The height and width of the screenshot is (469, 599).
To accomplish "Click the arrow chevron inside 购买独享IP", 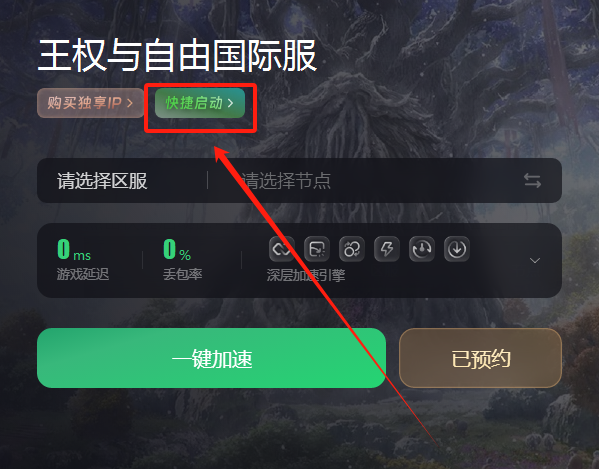I will point(130,103).
